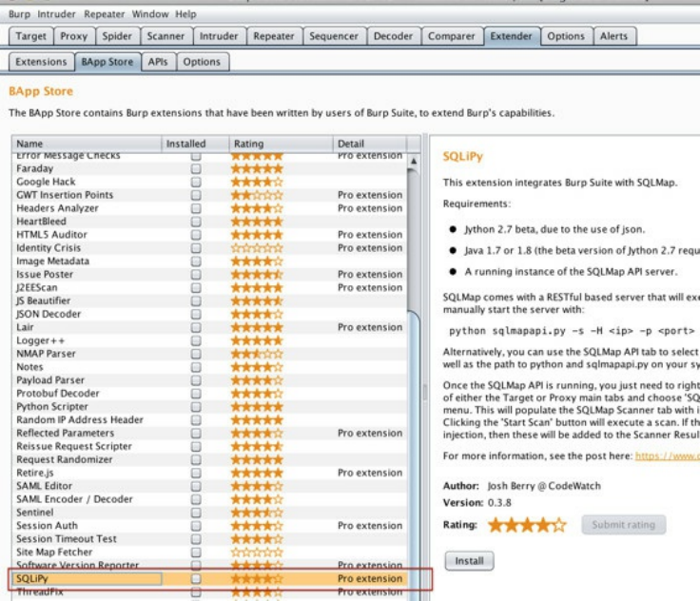
Task: Install the SQLiPy extension
Action: (x=469, y=561)
